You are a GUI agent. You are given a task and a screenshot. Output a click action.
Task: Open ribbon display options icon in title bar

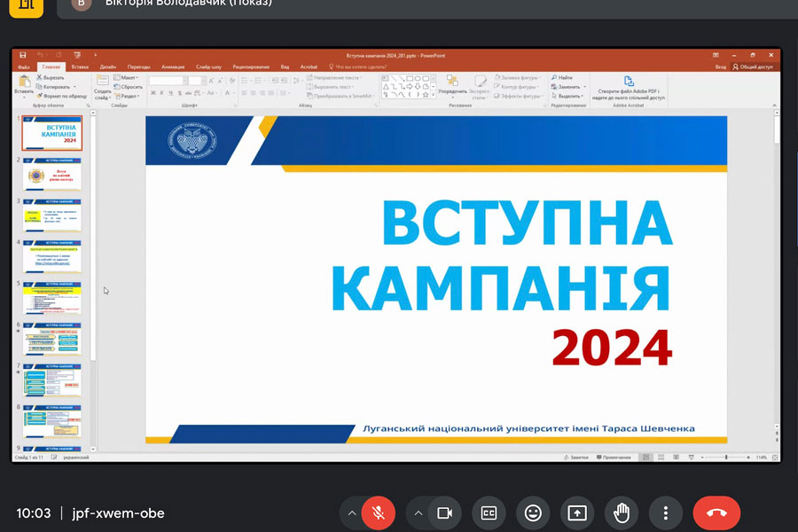pyautogui.click(x=716, y=55)
